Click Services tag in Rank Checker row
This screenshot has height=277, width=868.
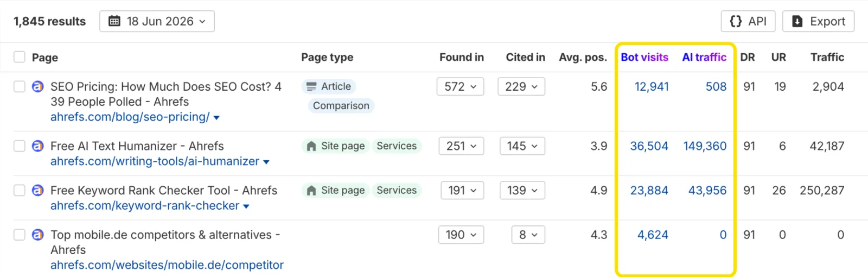397,190
